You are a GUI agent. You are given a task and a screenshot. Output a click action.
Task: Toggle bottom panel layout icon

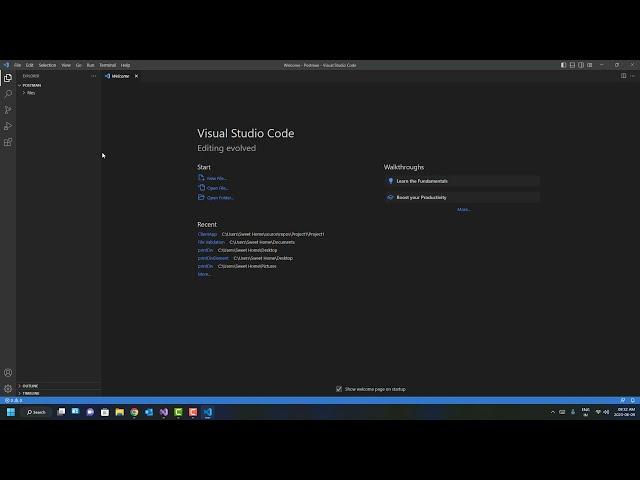click(x=572, y=65)
